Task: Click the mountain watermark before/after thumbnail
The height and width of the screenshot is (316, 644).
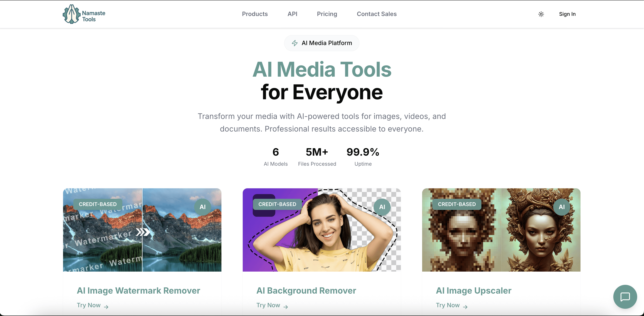Action: click(142, 230)
